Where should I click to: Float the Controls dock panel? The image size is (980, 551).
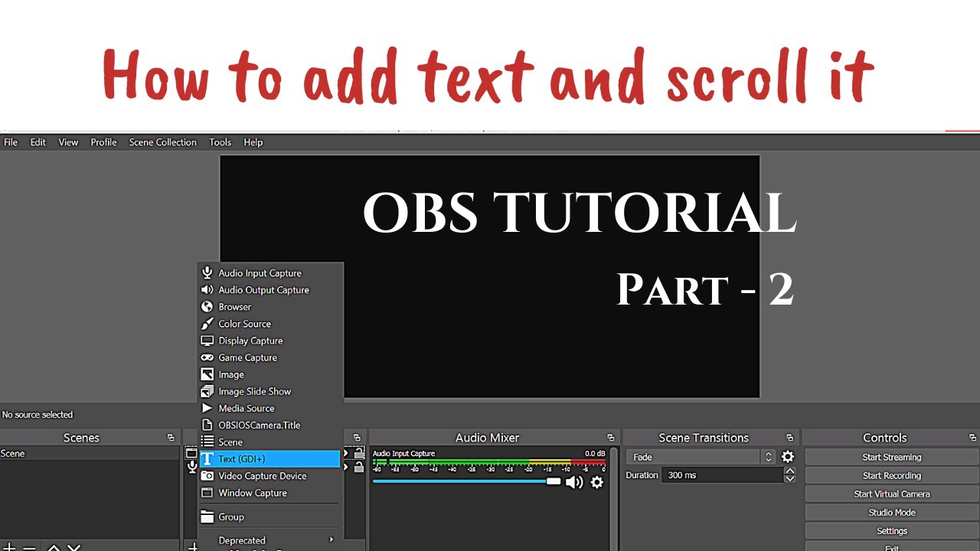(x=972, y=438)
